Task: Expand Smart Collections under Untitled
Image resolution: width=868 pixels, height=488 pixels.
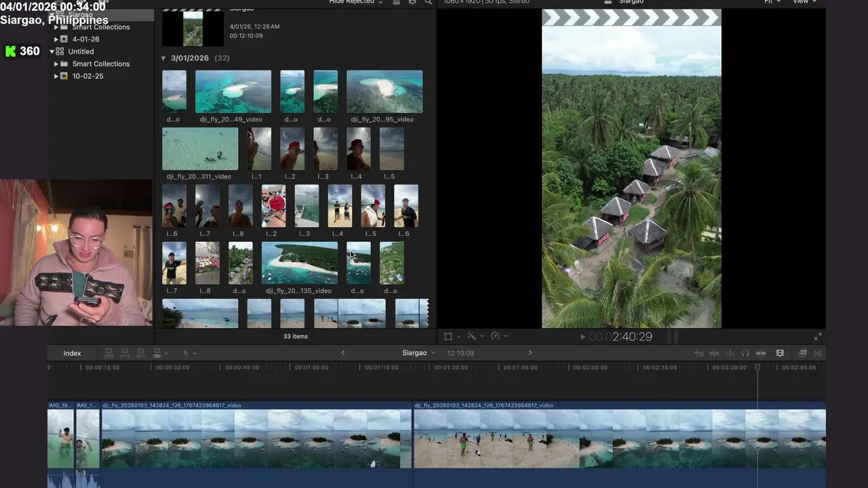Action: pos(56,64)
